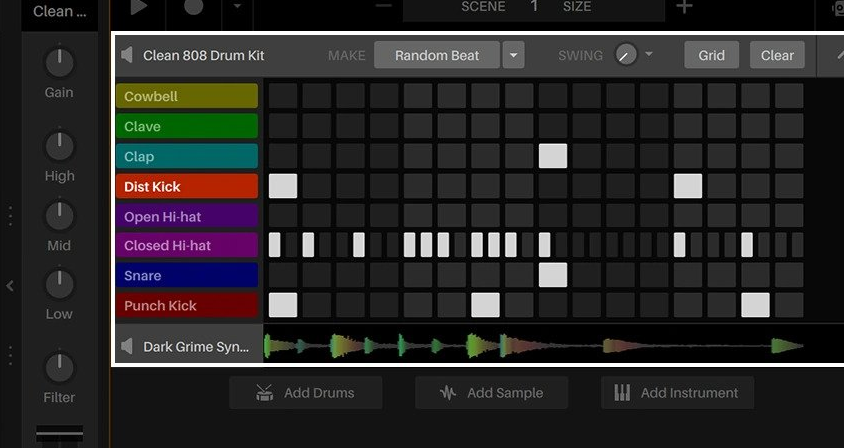Toggle off middle active Punch Kick step
This screenshot has width=844, height=448.
click(486, 305)
